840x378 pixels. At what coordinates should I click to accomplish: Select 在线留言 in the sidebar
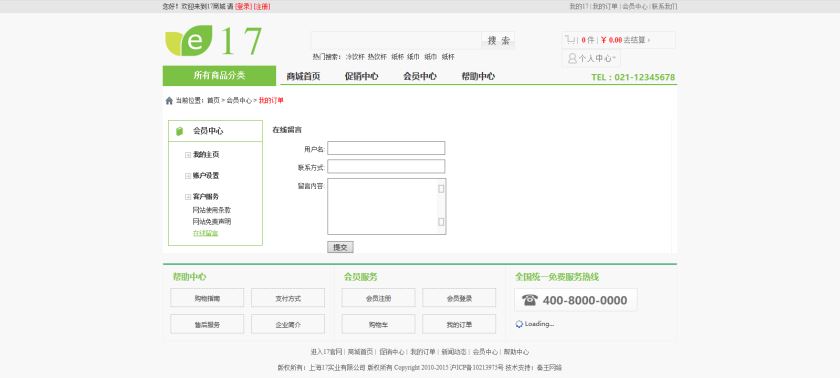pos(205,233)
